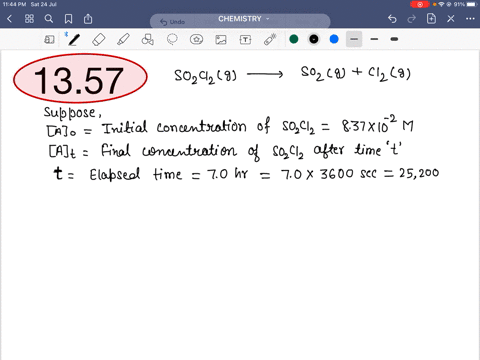Image resolution: width=480 pixels, height=360 pixels.
Task: Click the Undo pill button
Action: pos(172,22)
